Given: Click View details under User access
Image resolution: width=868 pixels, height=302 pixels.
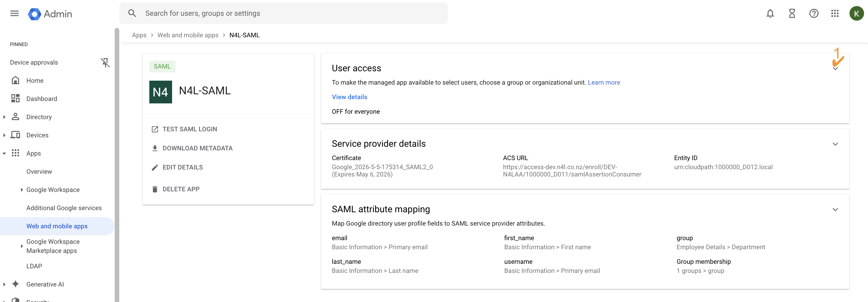Looking at the screenshot, I should tap(349, 97).
